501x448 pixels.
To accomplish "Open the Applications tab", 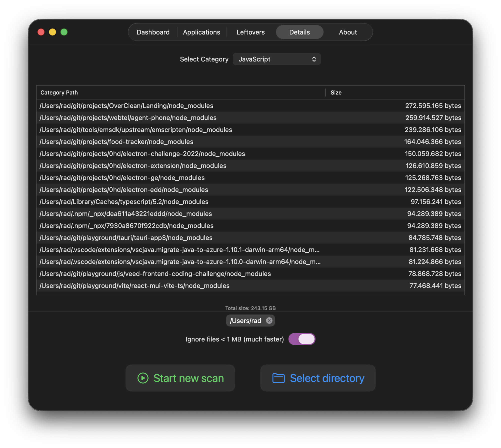I will click(x=201, y=32).
